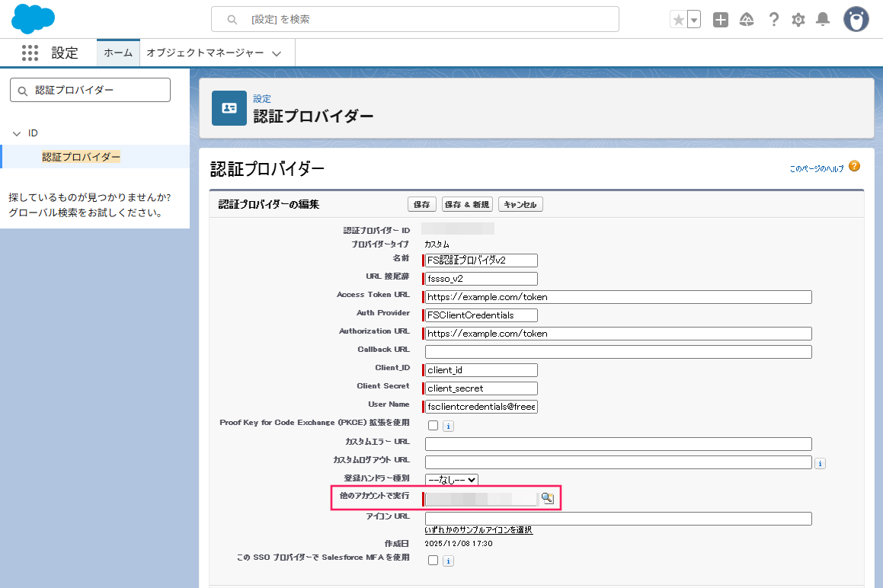This screenshot has height=588, width=883.
Task: Open the 登録ハンドラー種別 dropdown
Action: (x=452, y=480)
